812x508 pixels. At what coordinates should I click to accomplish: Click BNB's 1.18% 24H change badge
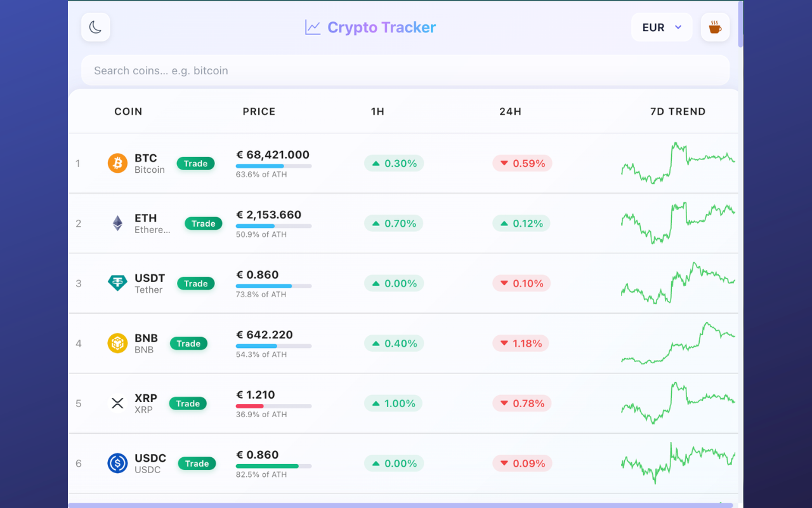click(x=521, y=344)
